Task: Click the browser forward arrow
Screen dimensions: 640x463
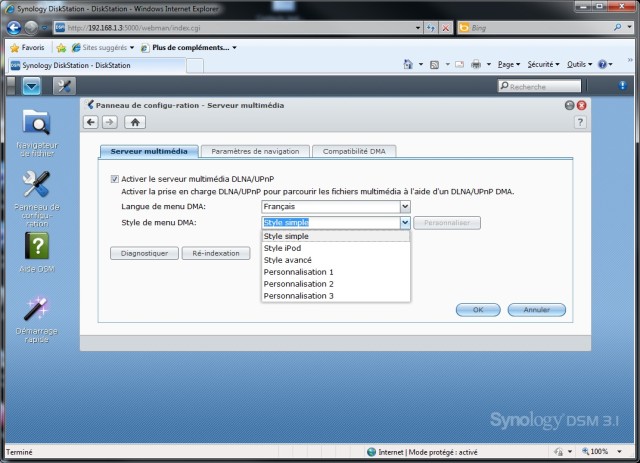Action: [x=31, y=28]
